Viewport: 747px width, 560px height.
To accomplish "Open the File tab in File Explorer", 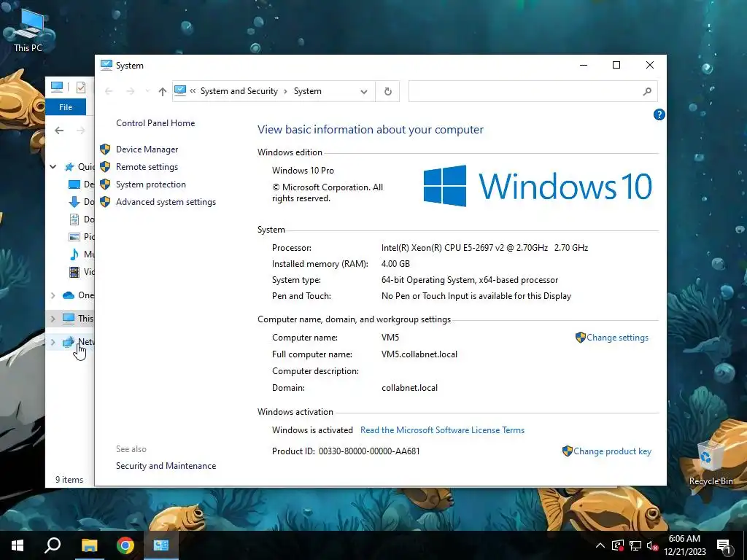I will pyautogui.click(x=66, y=108).
